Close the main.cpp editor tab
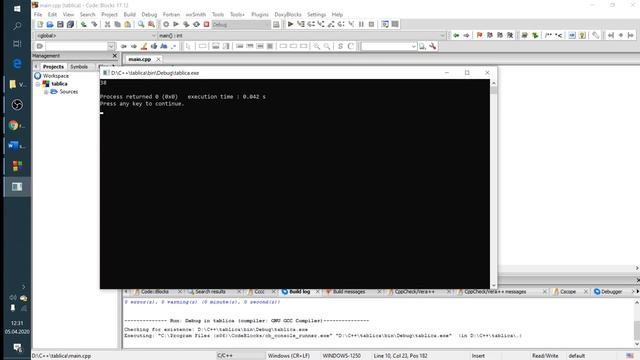 [x=158, y=59]
